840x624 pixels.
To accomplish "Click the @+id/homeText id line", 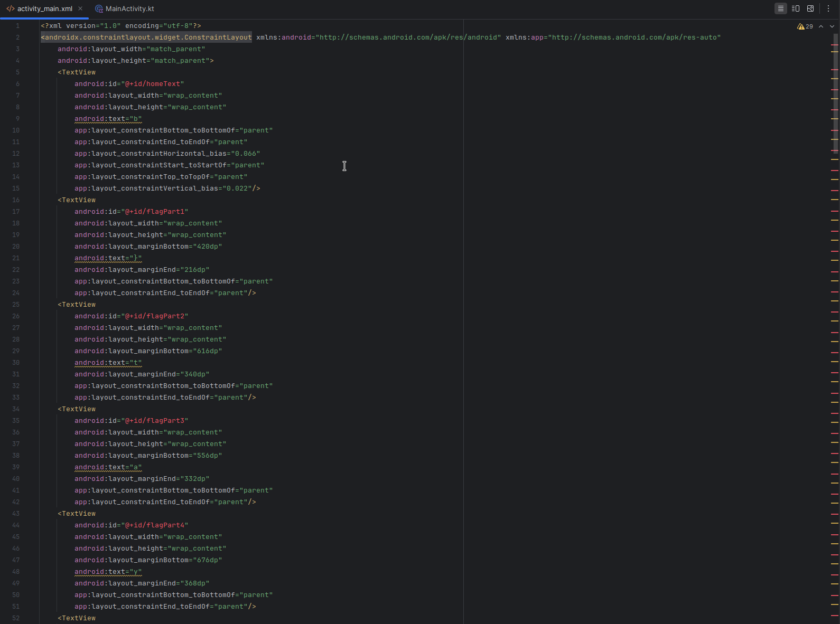I will tap(129, 84).
